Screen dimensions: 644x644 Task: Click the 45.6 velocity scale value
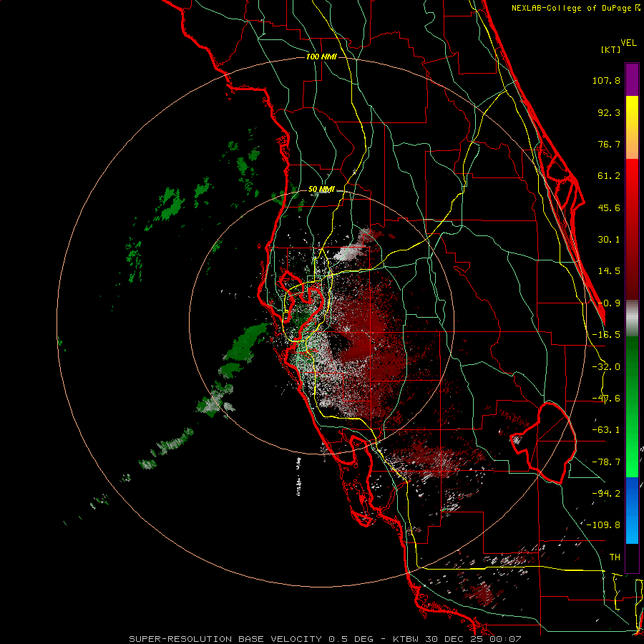point(609,208)
